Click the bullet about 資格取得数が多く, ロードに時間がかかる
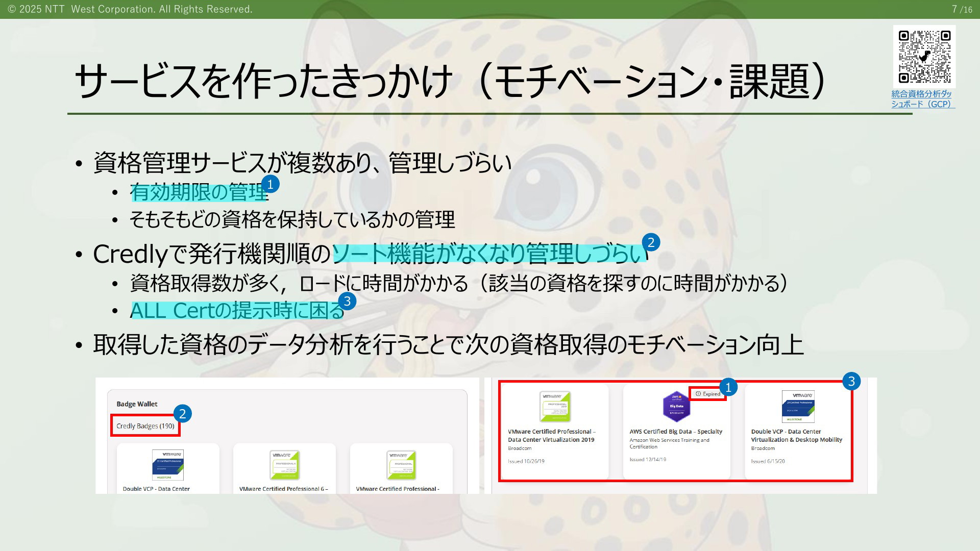This screenshot has height=551, width=980. pos(459,283)
